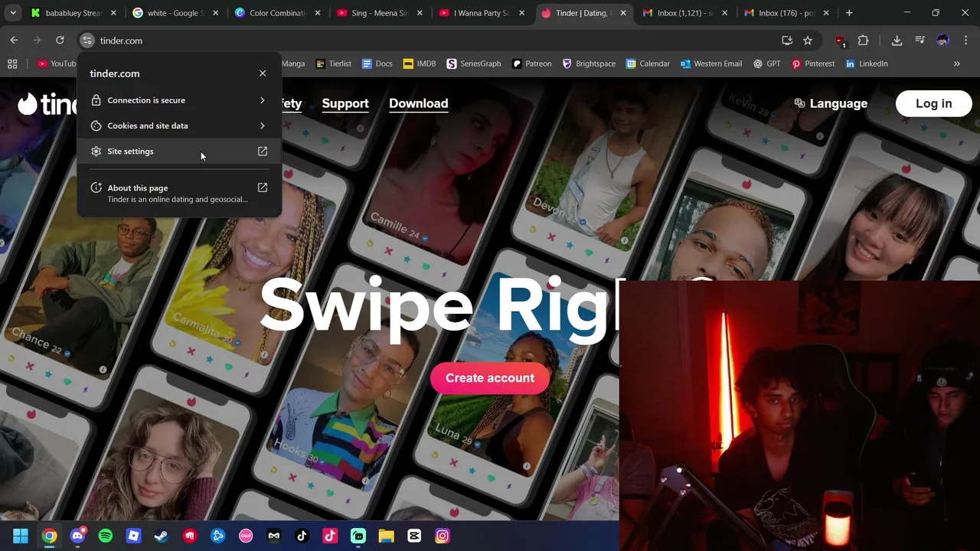Viewport: 980px width, 551px height.
Task: Open CapCut from the taskbar
Action: [414, 536]
